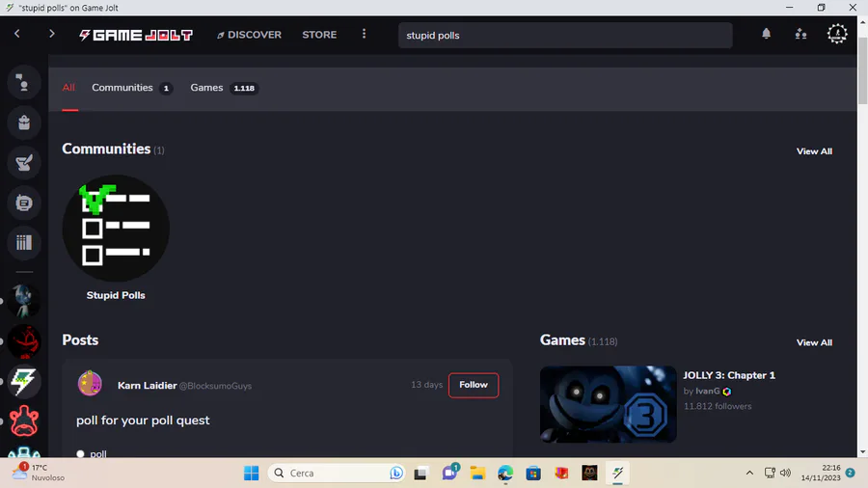
Task: Open the Discover page
Action: (x=249, y=35)
